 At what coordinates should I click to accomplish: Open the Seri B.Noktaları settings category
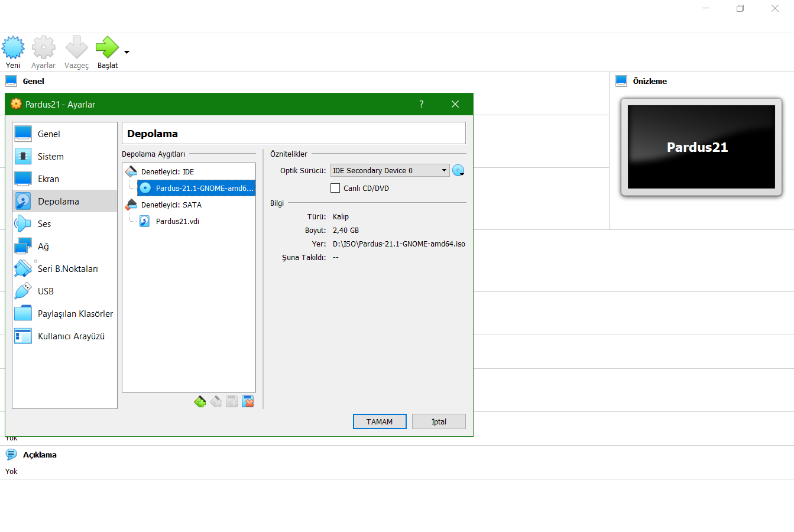[65, 269]
